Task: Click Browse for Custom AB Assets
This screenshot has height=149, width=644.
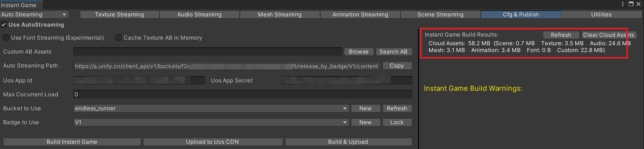Action: tap(358, 52)
